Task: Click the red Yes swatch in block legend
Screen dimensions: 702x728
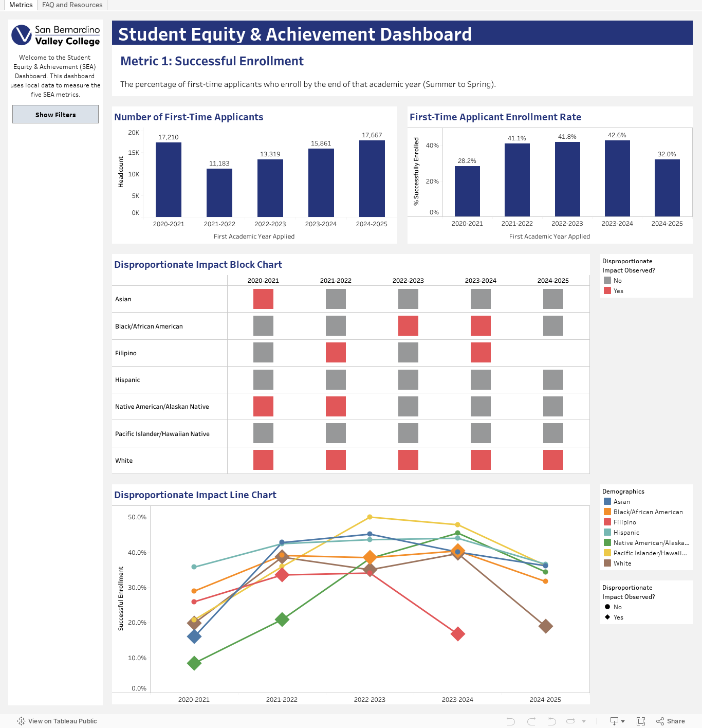Action: (607, 290)
